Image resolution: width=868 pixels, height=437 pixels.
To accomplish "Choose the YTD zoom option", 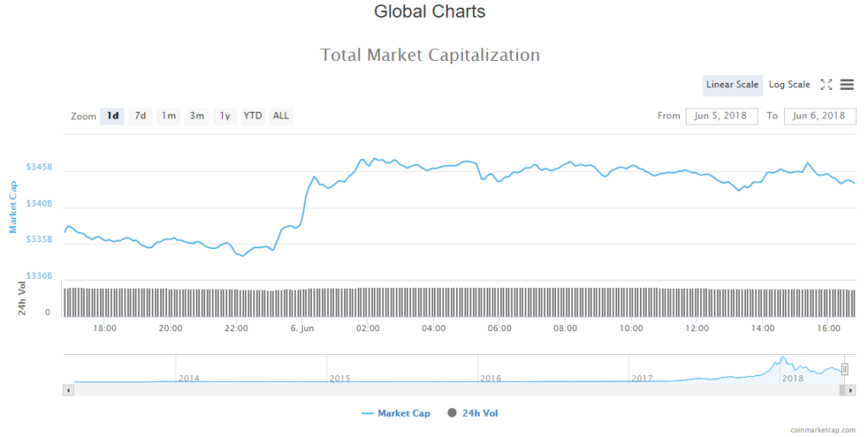I will click(x=253, y=116).
